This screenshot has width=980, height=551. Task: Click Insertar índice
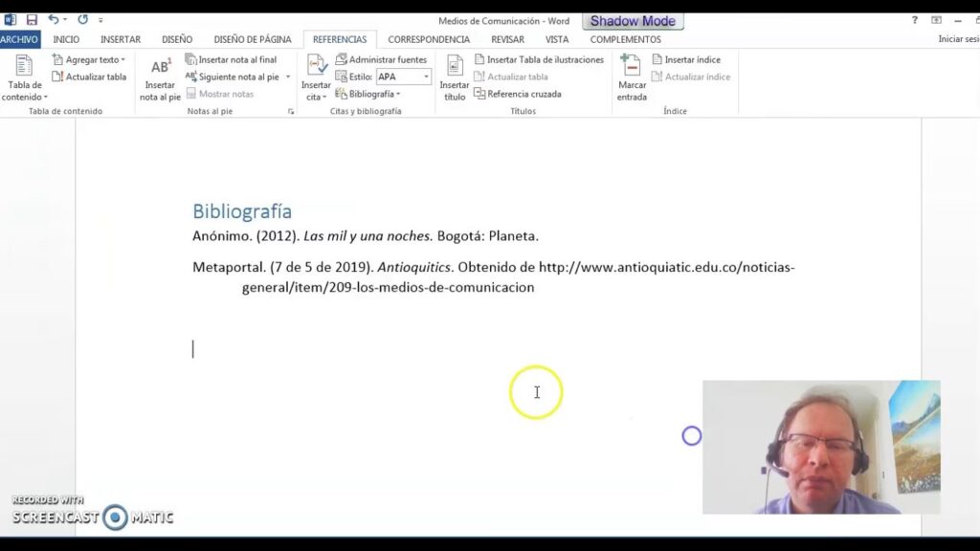coord(686,59)
